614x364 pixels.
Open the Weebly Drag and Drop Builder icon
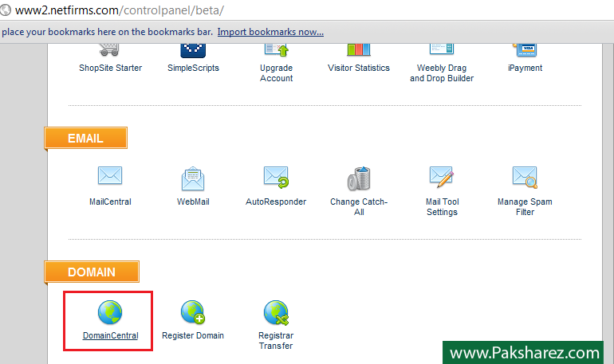tap(442, 49)
